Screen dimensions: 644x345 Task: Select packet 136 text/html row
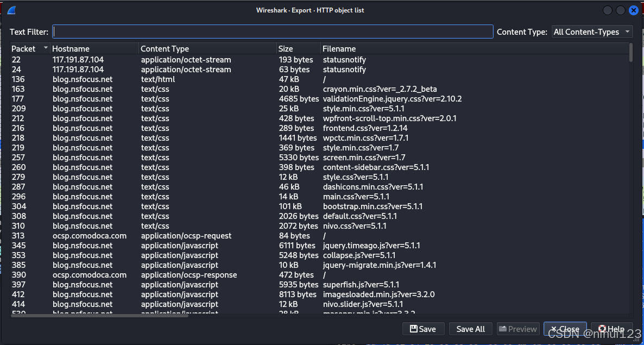tap(319, 79)
